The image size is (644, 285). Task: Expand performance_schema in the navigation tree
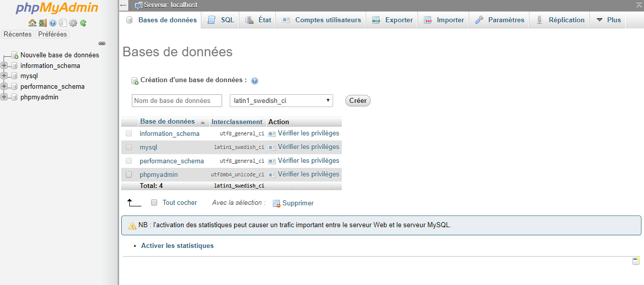(5, 87)
